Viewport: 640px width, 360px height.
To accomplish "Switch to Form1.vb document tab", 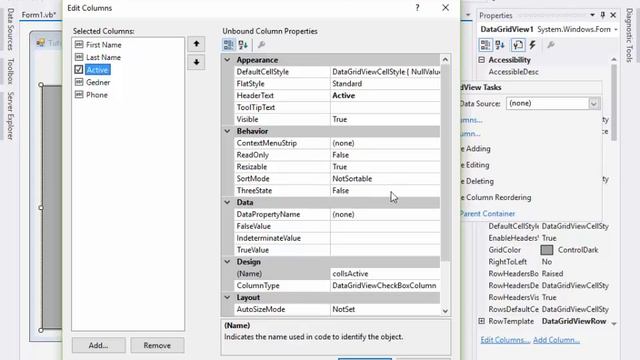I will [39, 15].
